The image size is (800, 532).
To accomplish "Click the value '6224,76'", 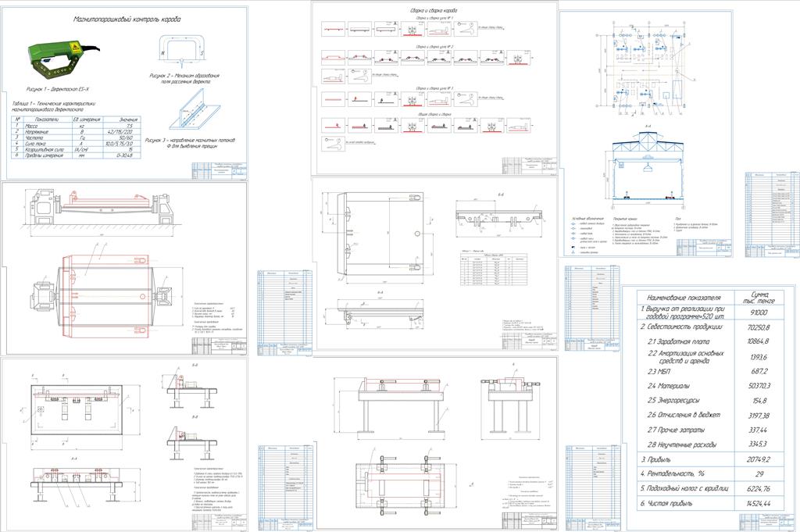I will 759,489.
